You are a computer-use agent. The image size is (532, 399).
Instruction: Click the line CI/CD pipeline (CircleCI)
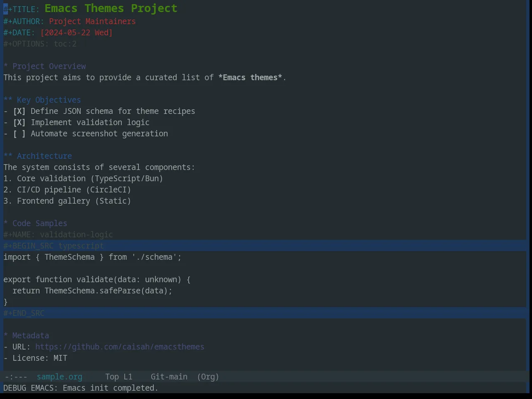point(67,190)
